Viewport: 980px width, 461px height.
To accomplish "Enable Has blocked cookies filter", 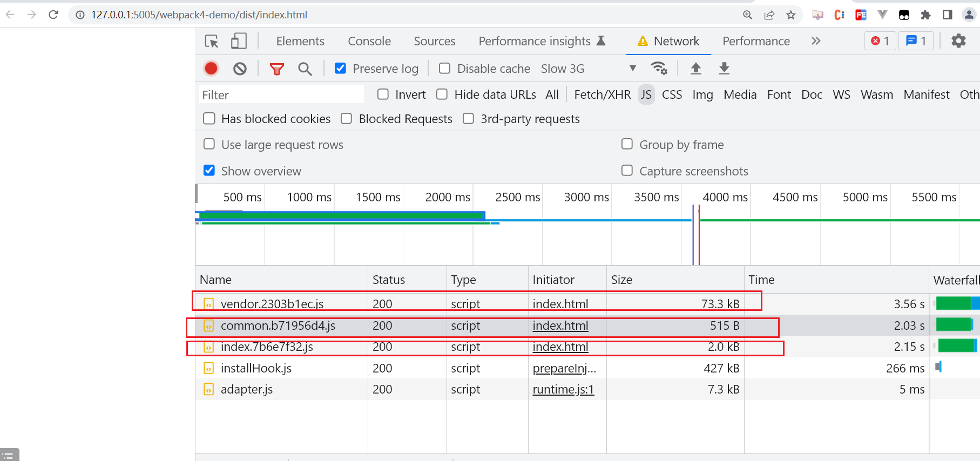I will pyautogui.click(x=209, y=118).
